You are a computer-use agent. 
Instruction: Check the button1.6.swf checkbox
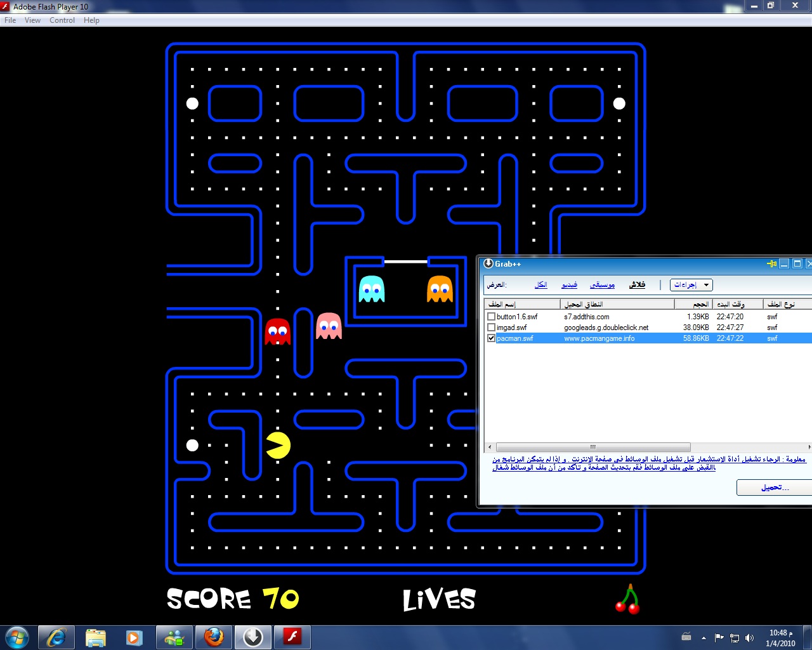click(491, 317)
